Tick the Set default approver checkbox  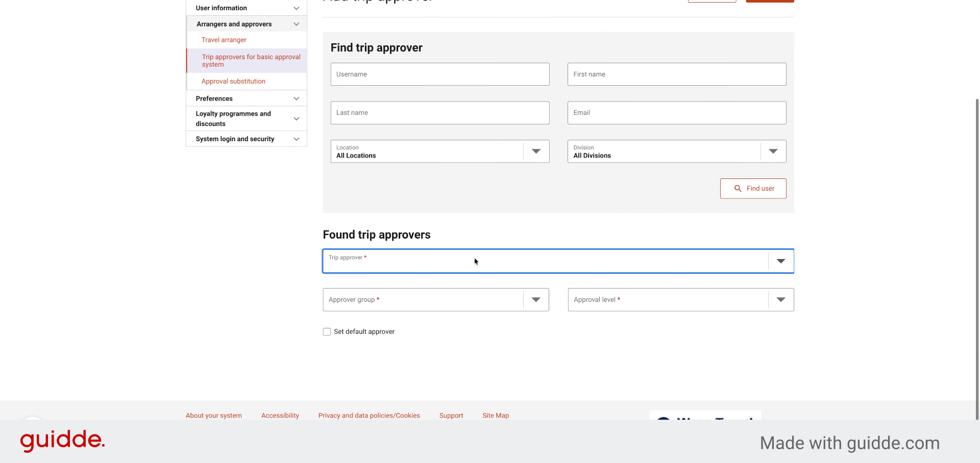point(327,331)
